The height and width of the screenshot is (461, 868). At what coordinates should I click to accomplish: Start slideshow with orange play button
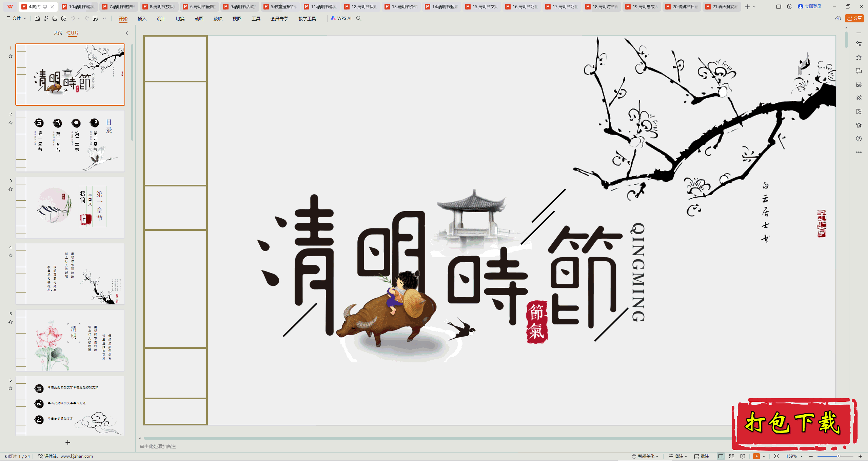tap(756, 456)
